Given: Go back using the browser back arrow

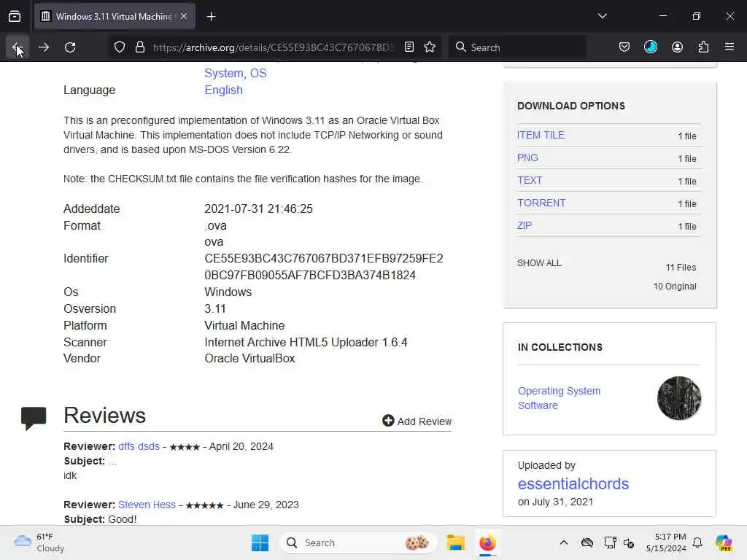Looking at the screenshot, I should (x=18, y=47).
